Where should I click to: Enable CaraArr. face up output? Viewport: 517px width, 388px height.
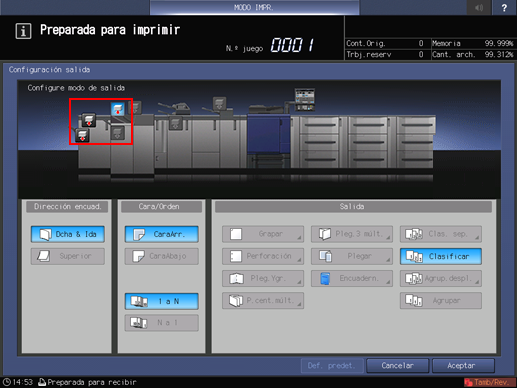pos(162,234)
